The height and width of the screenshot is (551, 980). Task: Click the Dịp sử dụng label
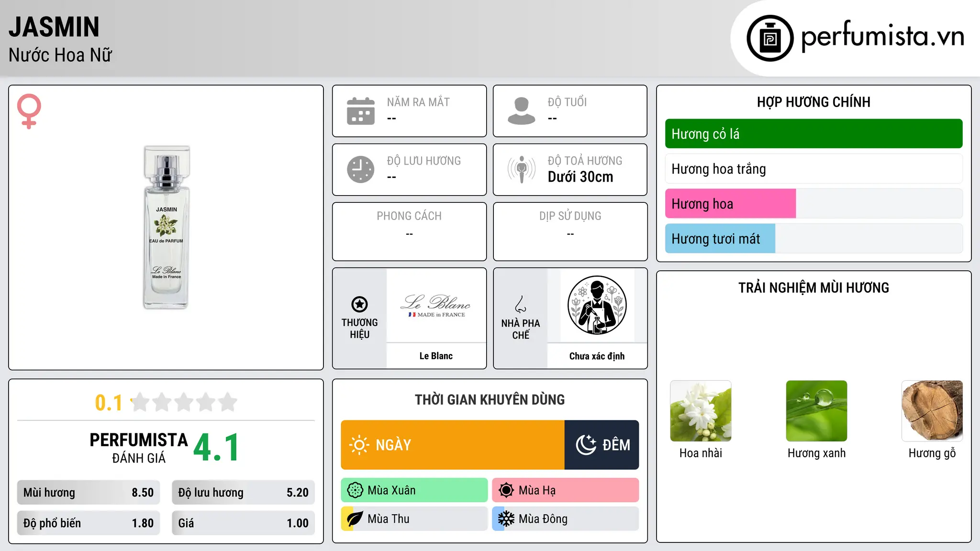tap(570, 216)
